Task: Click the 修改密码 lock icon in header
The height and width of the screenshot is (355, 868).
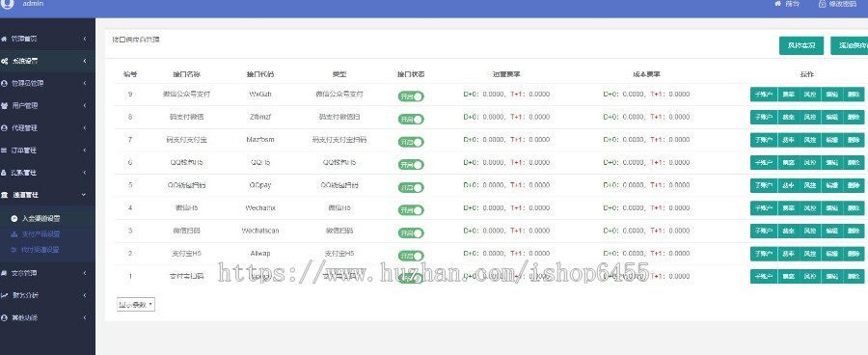Action: click(x=822, y=3)
